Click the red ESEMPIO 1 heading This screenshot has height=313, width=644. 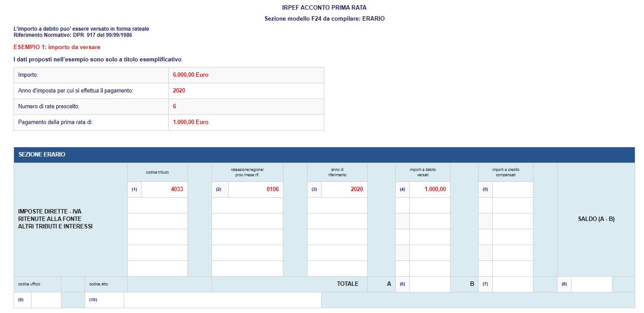pos(57,47)
